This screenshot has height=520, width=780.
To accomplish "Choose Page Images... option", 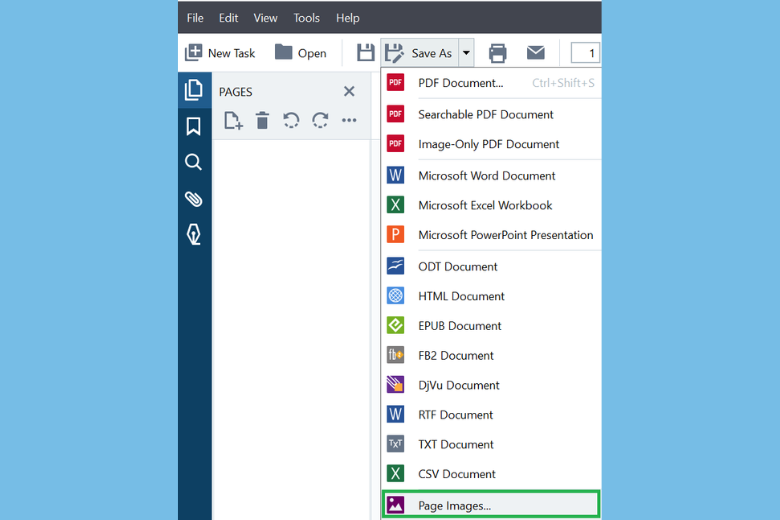I will tap(491, 505).
